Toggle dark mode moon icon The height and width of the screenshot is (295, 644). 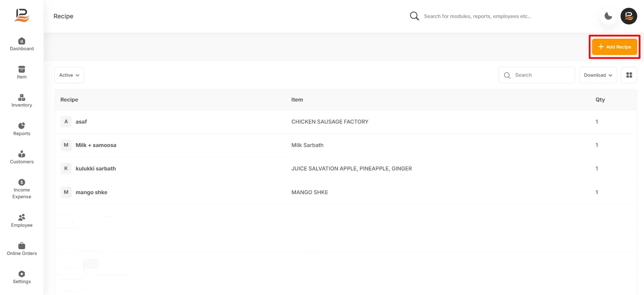pos(608,16)
